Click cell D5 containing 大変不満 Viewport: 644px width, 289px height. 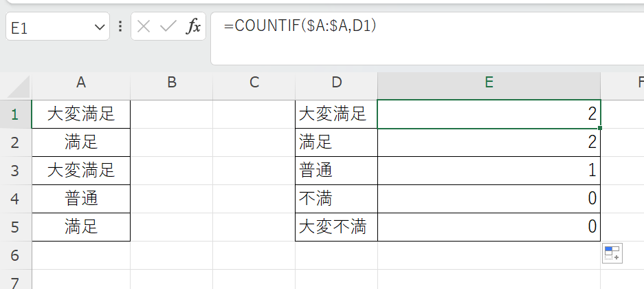(336, 227)
